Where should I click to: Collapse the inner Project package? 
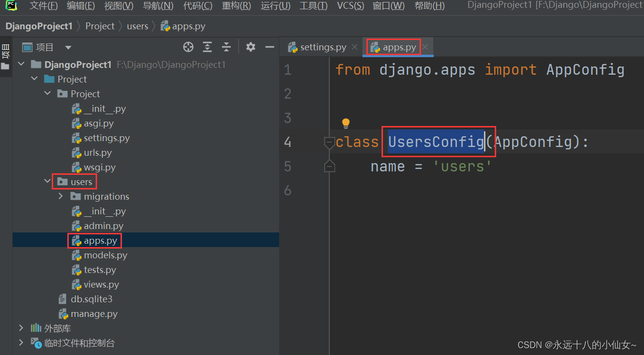click(47, 94)
